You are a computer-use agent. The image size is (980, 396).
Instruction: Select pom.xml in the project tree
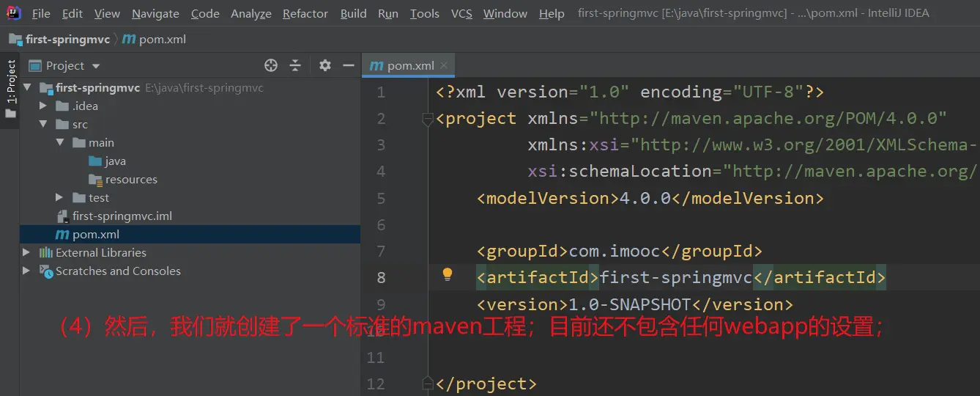(96, 235)
